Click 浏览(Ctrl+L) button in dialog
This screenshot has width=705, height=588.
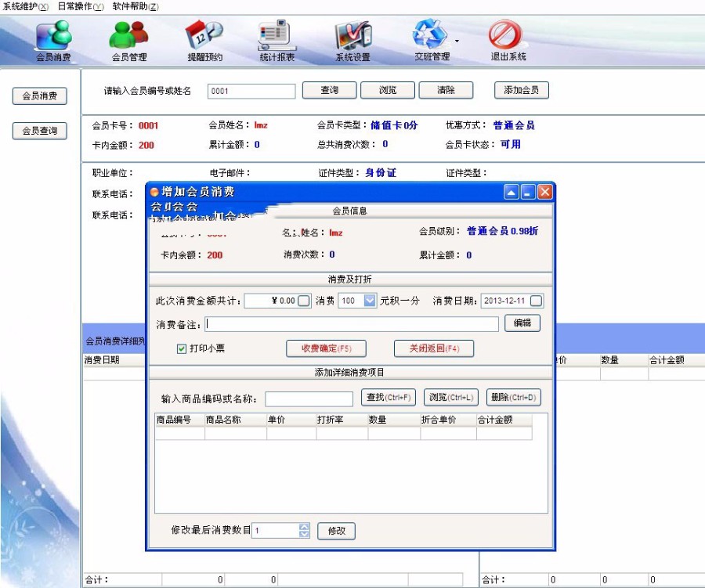coord(451,398)
